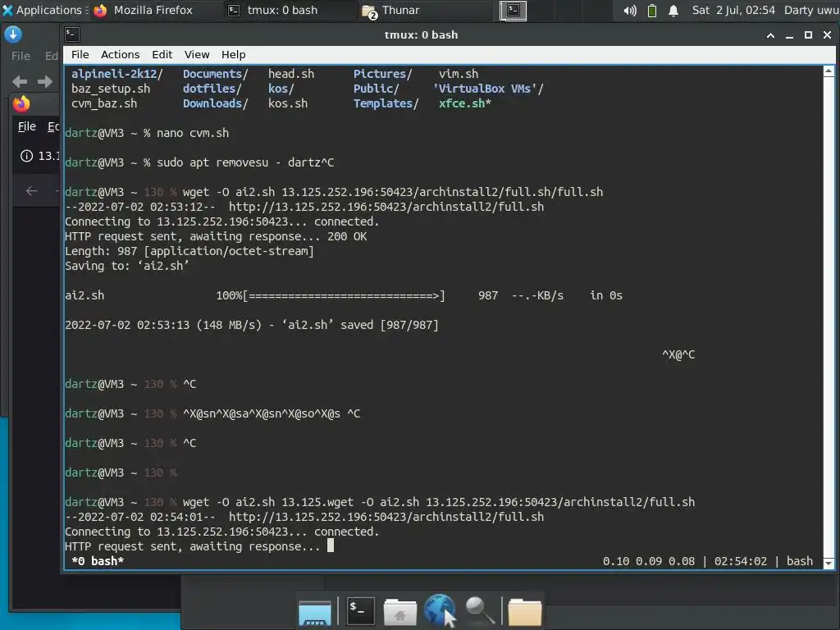Click the 'Documents/' directory entry
The height and width of the screenshot is (630, 840).
216,74
